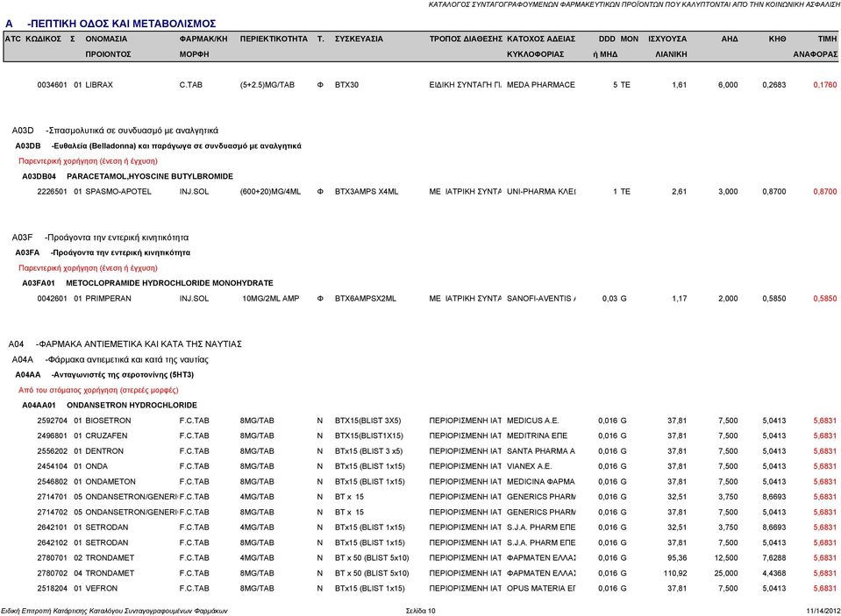Select A03F Προάγοντα την εντερική κινητικότητα heading
The image size is (841, 616).
[x=100, y=237]
